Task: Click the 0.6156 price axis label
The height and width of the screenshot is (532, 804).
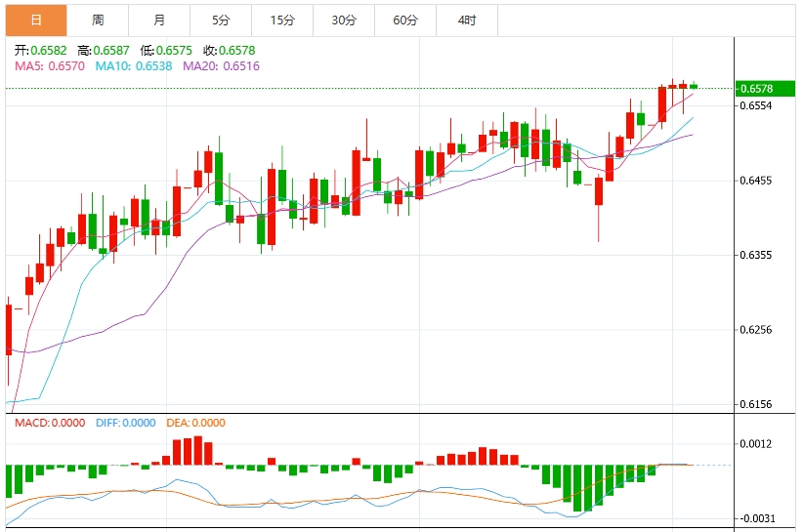Action: click(756, 404)
